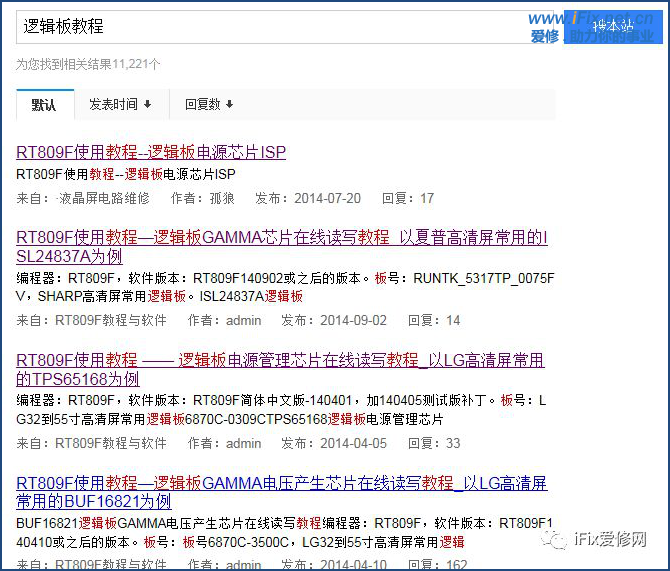Click the search box containing 逻辑板教程
This screenshot has height=571, width=670.
286,26
